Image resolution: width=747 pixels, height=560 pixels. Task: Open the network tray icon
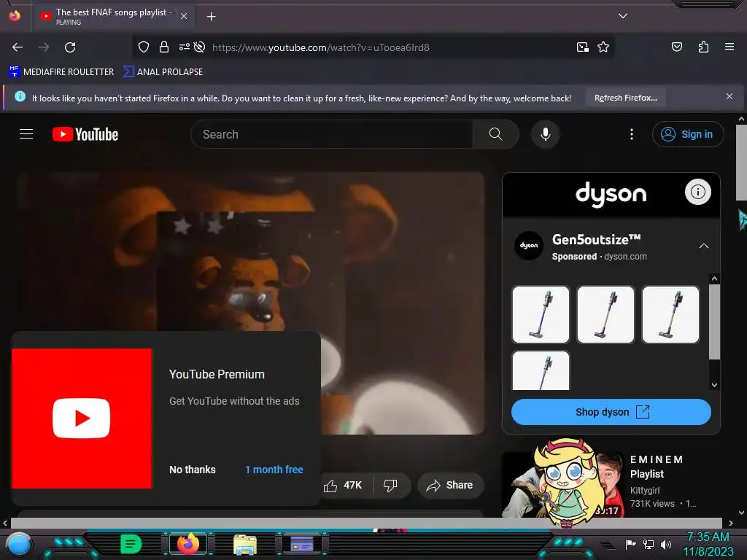[648, 544]
